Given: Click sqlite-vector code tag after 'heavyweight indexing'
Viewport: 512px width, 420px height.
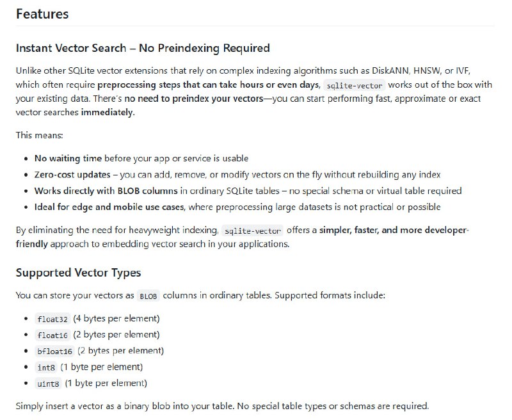Looking at the screenshot, I should point(253,231).
